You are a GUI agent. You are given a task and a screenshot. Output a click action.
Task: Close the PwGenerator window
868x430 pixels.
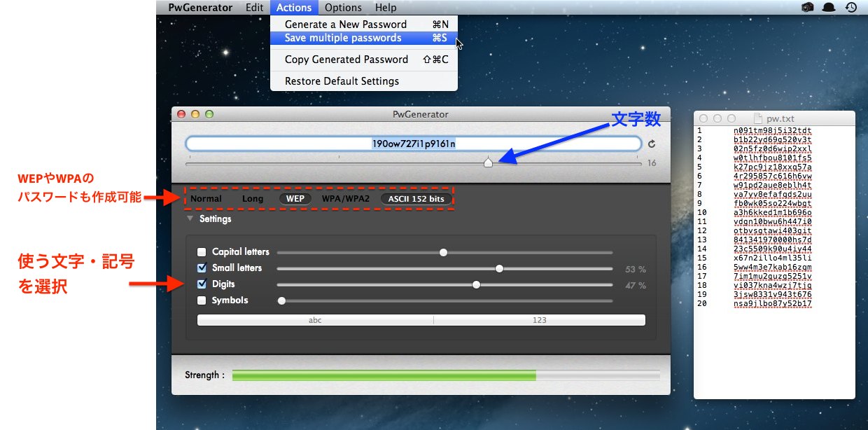tap(181, 114)
